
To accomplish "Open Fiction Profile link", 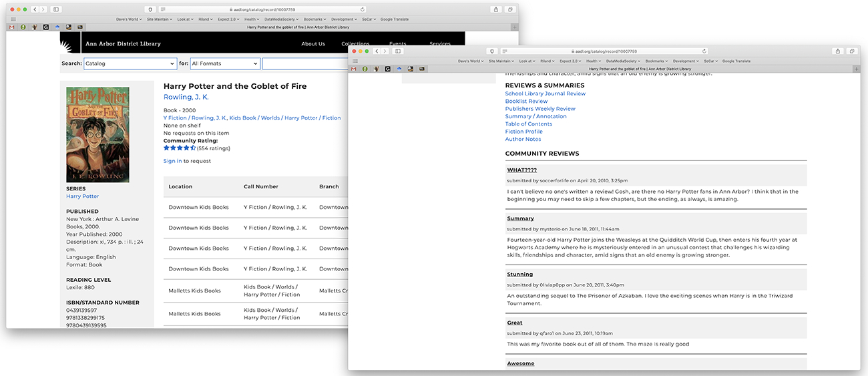I will [524, 132].
